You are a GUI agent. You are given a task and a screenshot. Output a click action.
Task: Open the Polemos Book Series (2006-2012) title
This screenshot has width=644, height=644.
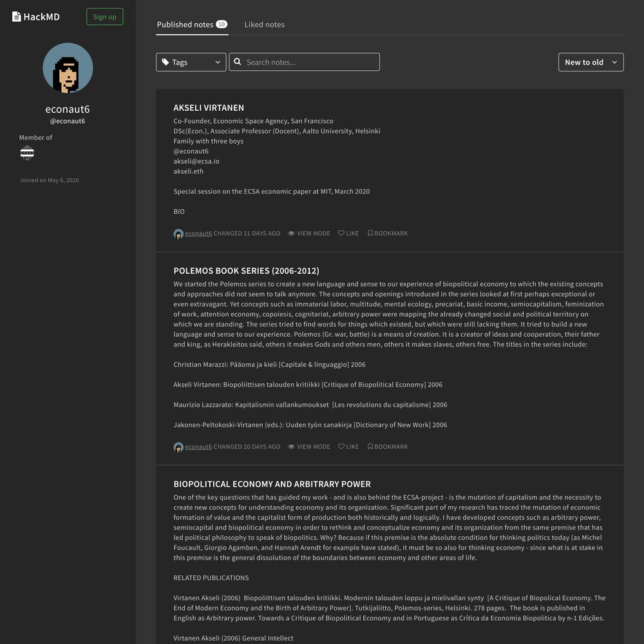pyautogui.click(x=246, y=270)
